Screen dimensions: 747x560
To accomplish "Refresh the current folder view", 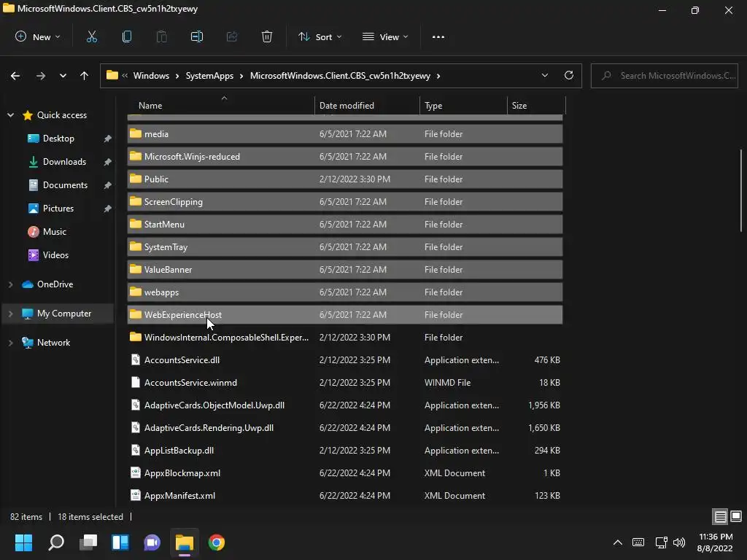I will coord(569,75).
